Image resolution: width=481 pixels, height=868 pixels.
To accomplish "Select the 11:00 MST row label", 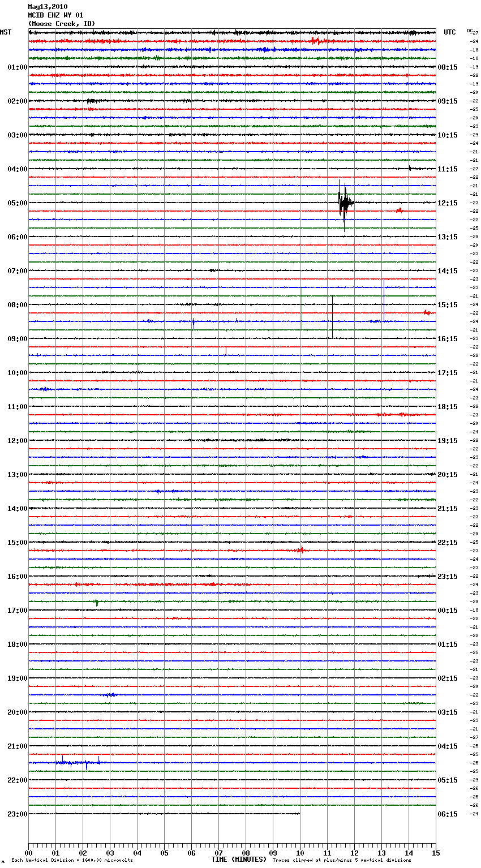I will pyautogui.click(x=17, y=407).
